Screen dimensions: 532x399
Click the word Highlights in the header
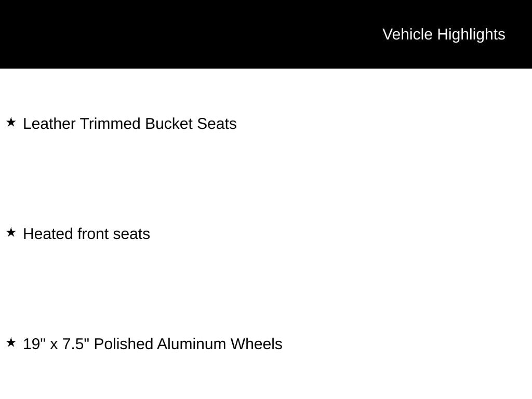(471, 35)
